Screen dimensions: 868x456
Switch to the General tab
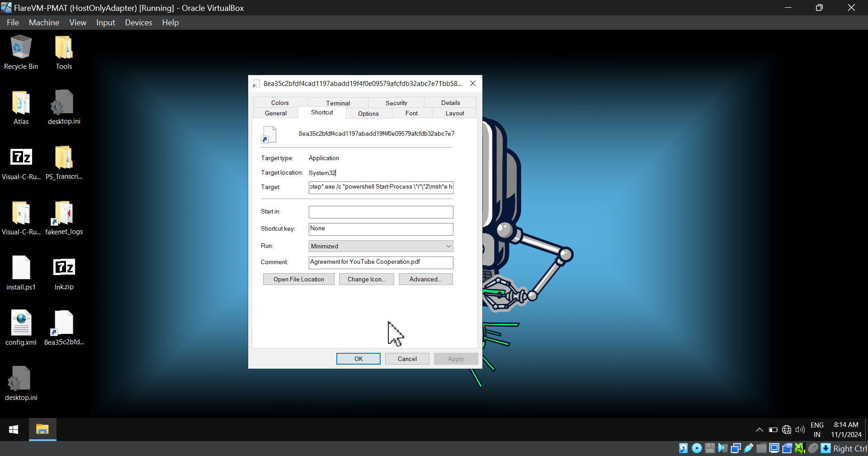276,113
